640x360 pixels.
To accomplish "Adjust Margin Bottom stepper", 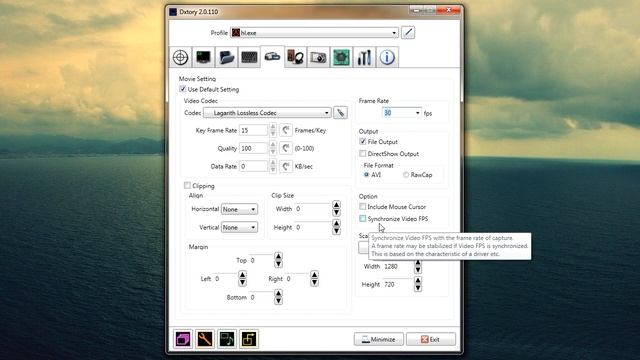I will pyautogui.click(x=278, y=297).
